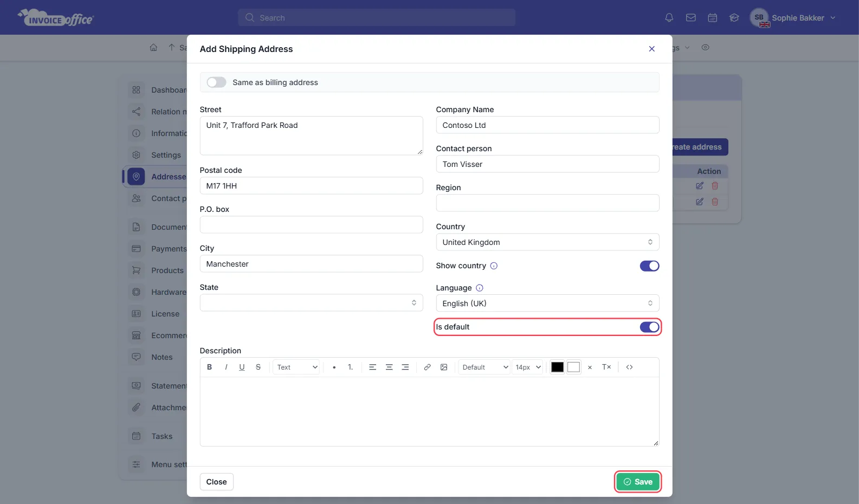Remove color with the x icon
The height and width of the screenshot is (504, 859).
click(x=590, y=367)
